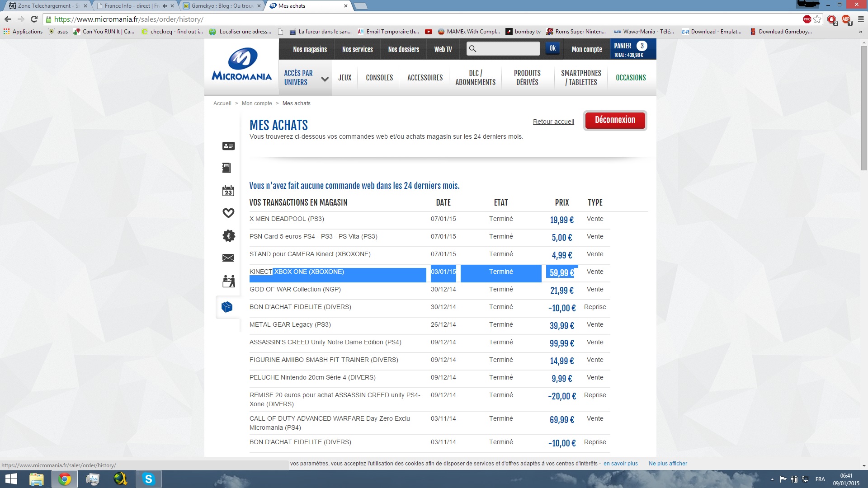Open the envelope messages sidebar icon

(228, 258)
